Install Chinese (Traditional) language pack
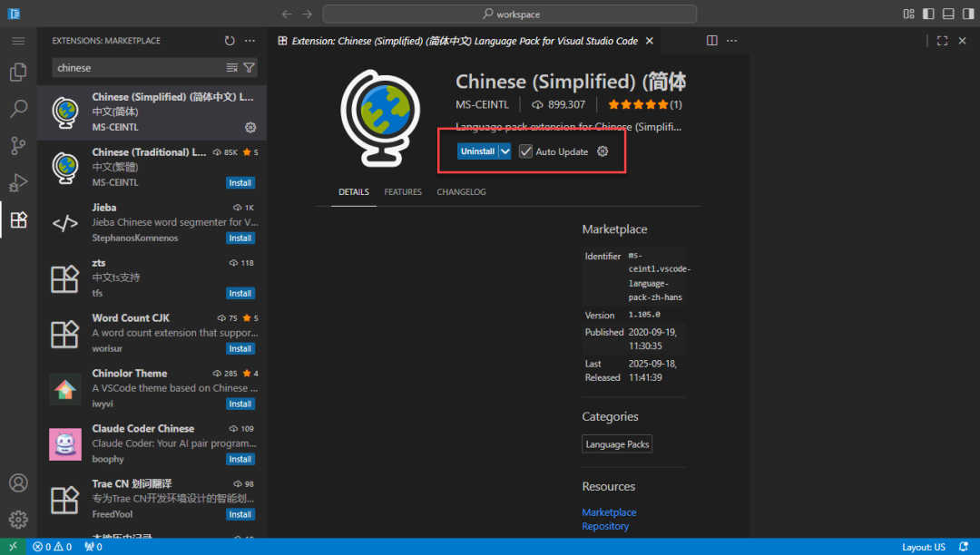980x555 pixels. [240, 183]
